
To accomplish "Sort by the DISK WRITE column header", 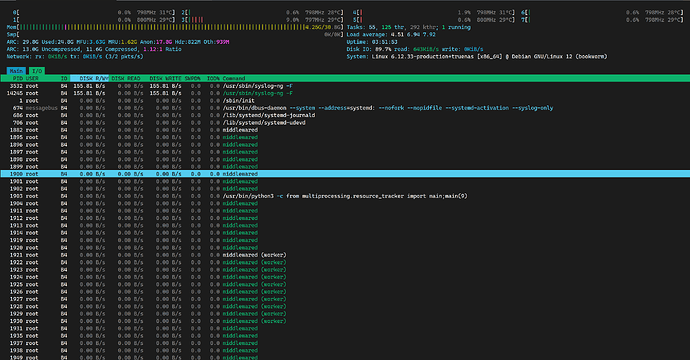I will [x=165, y=78].
